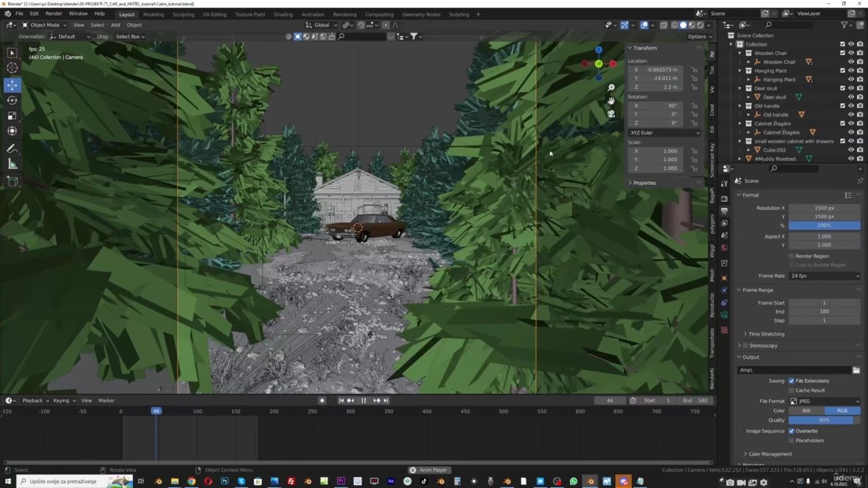
Task: Click the End frame field showing 180
Action: coord(823,311)
